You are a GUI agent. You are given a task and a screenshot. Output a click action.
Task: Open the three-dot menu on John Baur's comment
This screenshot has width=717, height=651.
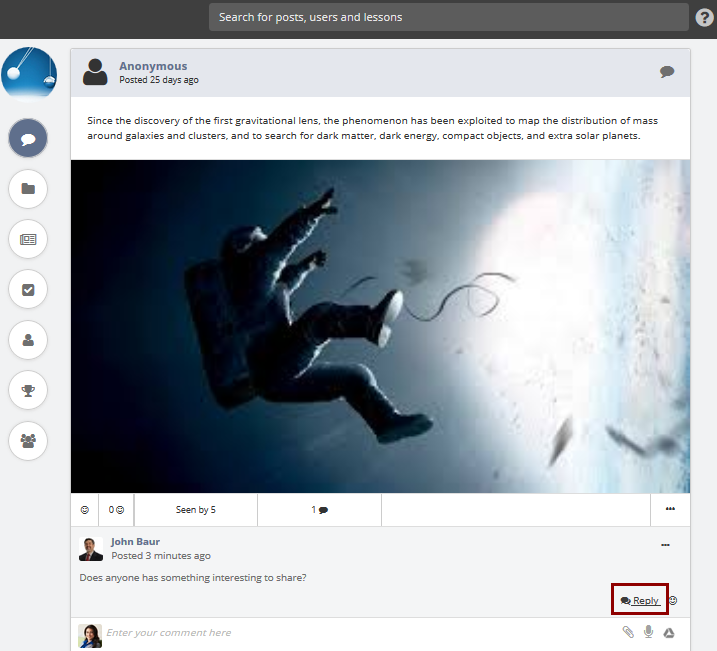665,545
